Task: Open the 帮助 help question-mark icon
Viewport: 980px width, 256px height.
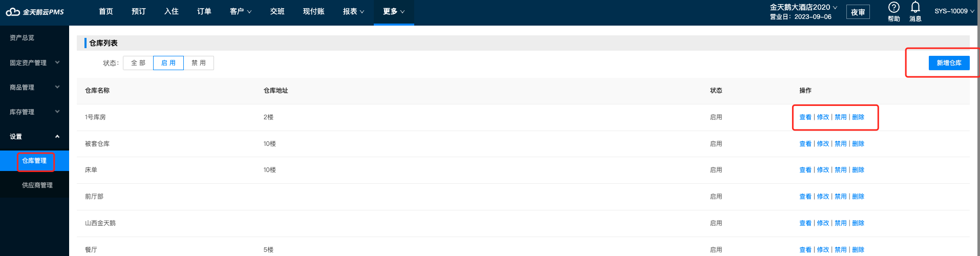Action: [893, 7]
